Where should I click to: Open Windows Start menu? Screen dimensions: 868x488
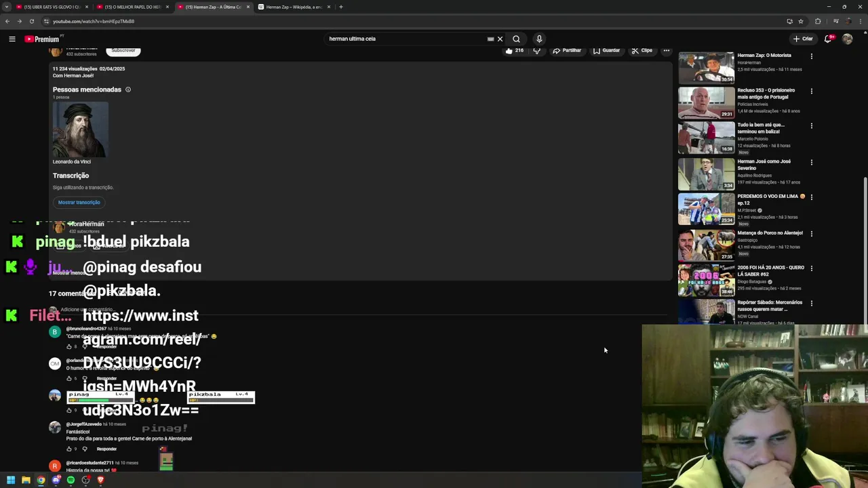(x=11, y=480)
